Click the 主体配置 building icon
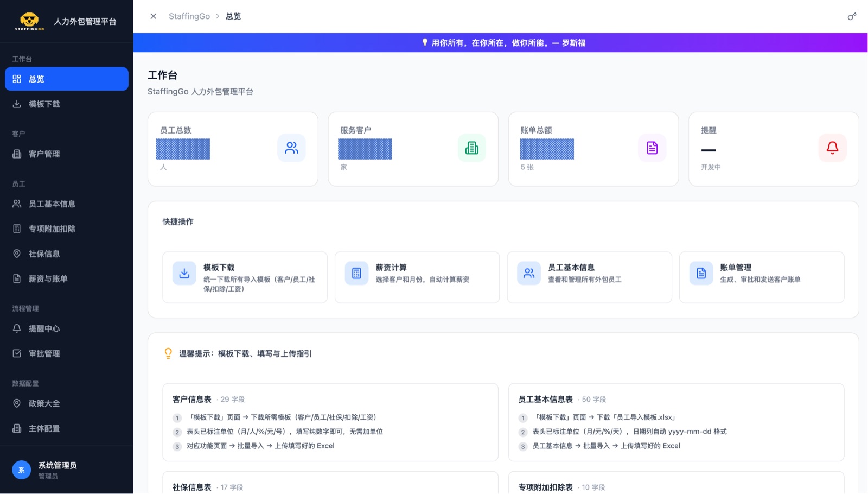 click(x=17, y=428)
